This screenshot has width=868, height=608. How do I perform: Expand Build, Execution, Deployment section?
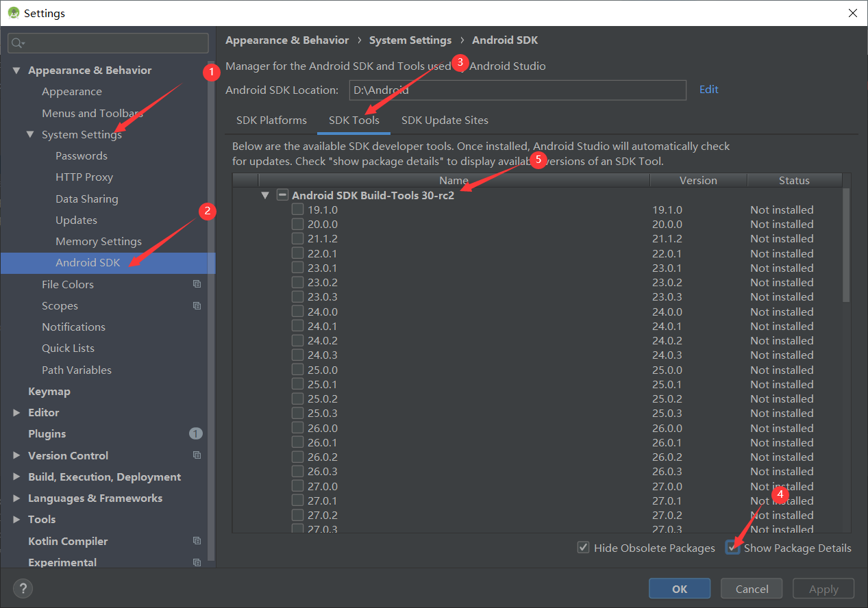[x=16, y=477]
